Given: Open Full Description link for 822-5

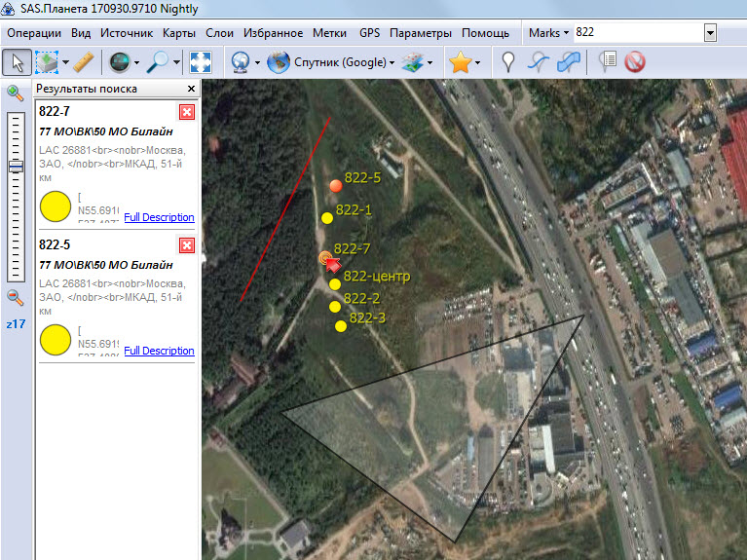Looking at the screenshot, I should point(159,351).
